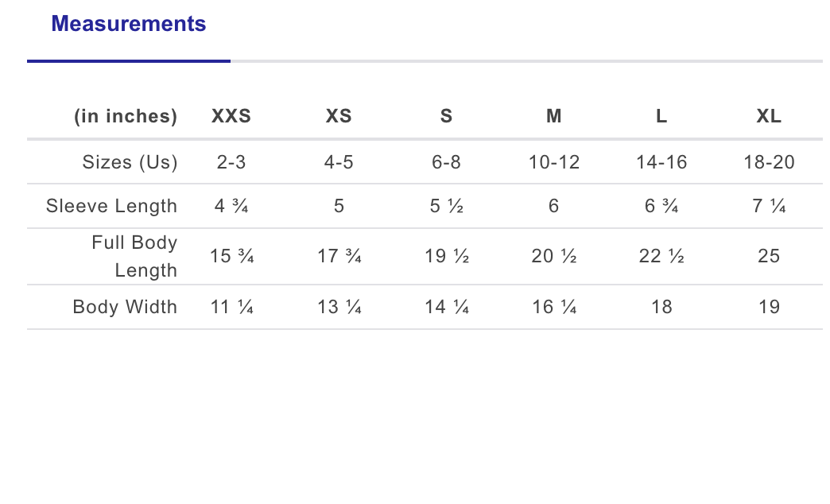830x504 pixels.
Task: Click the "(in inches)" header label
Action: [x=126, y=117]
